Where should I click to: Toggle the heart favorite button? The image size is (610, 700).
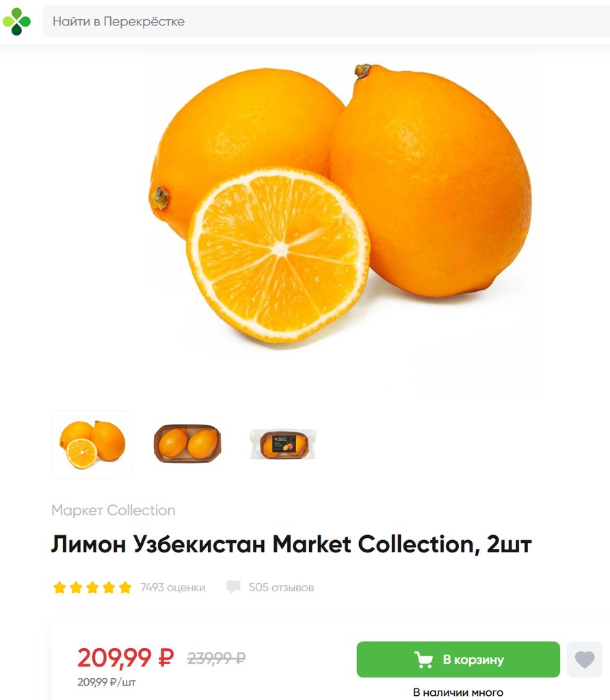[585, 660]
